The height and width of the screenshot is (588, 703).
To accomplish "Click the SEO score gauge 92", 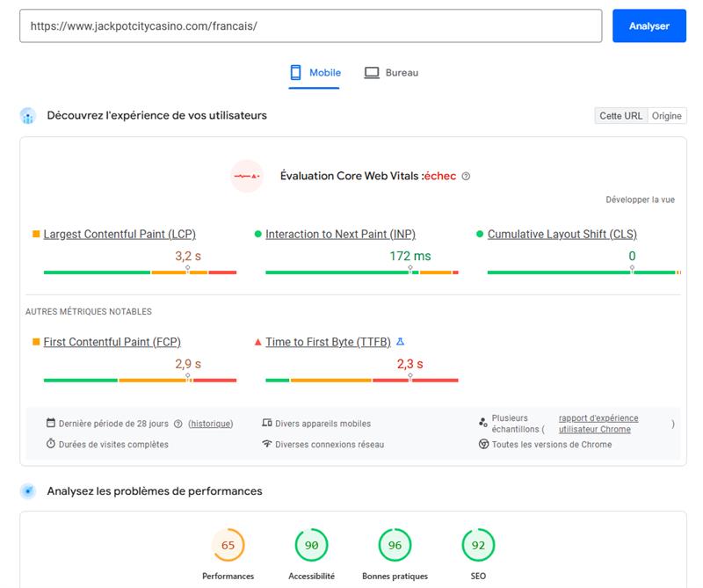I will click(478, 545).
